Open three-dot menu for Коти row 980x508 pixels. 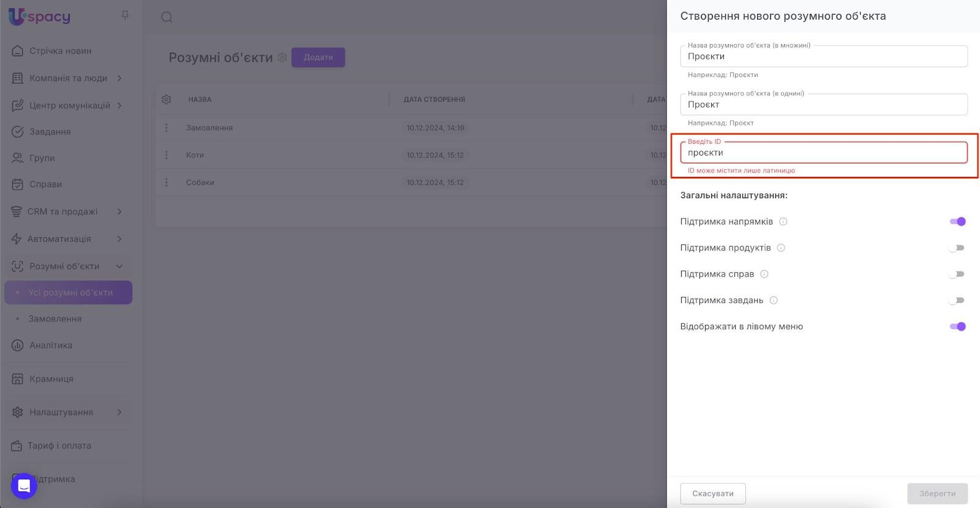pos(167,155)
